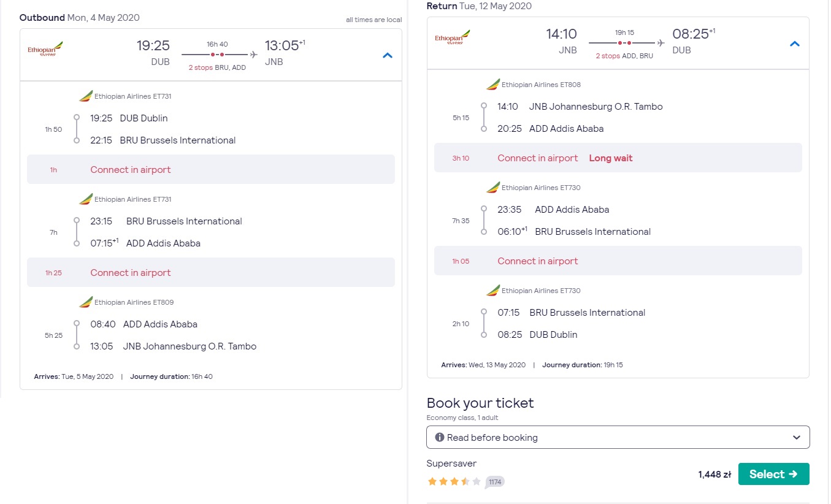Click the 1h Connect in airport row
This screenshot has width=831, height=504.
coord(211,169)
